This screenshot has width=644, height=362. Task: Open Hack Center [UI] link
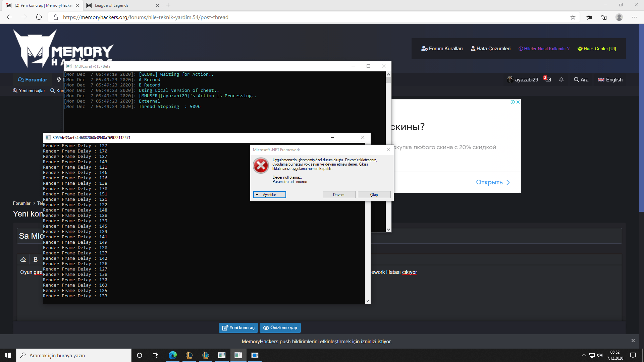click(x=597, y=49)
